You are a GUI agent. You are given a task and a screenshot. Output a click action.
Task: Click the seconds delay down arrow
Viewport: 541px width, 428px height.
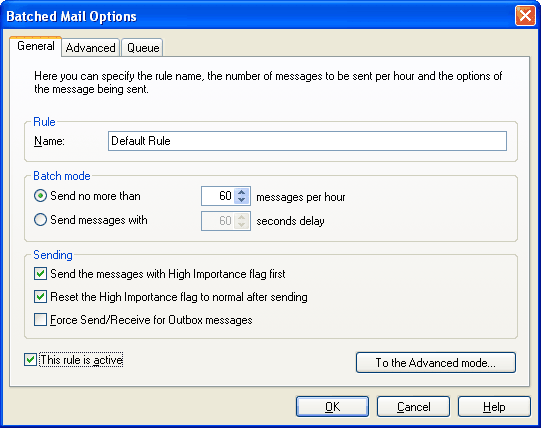242,225
